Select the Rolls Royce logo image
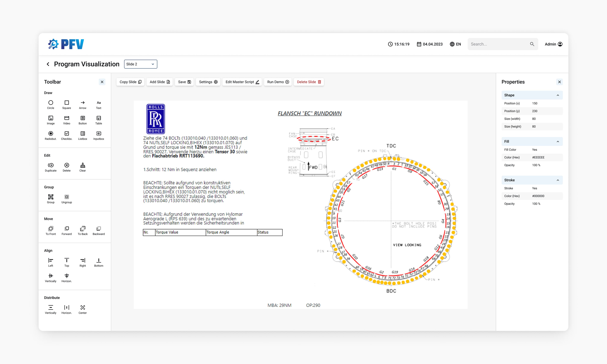The width and height of the screenshot is (607, 364). tap(156, 119)
